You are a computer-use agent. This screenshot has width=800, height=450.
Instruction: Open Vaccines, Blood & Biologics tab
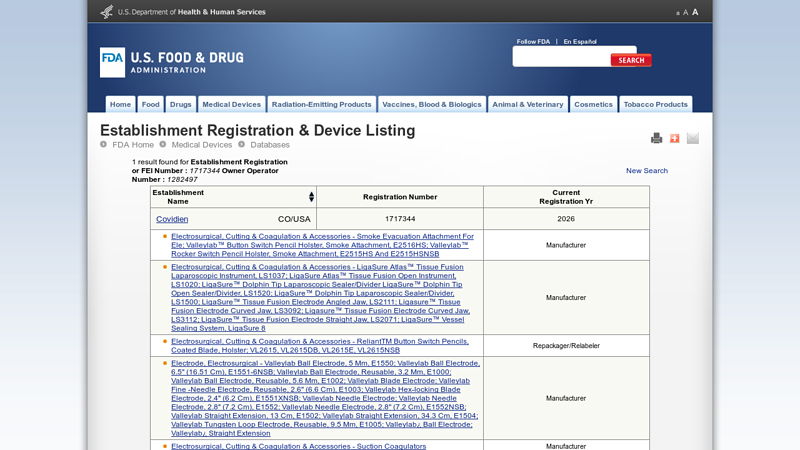(432, 104)
